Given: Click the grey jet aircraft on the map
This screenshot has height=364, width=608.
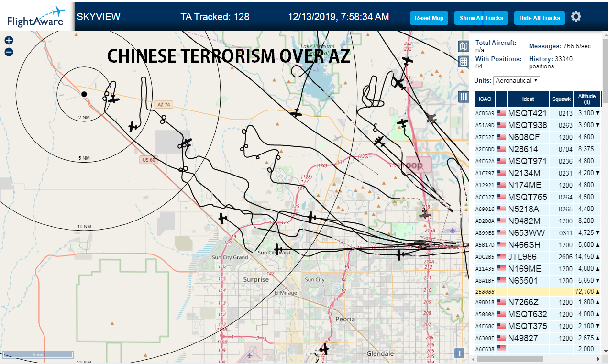Looking at the screenshot, I should [431, 118].
